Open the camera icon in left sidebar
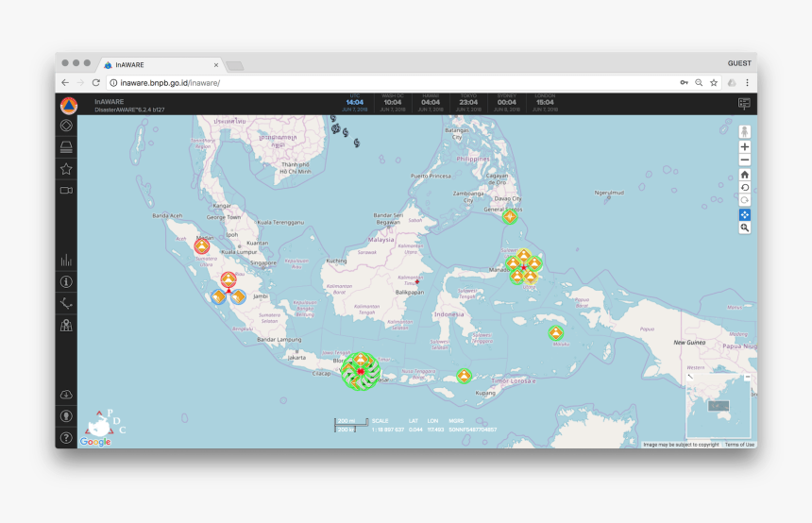The height and width of the screenshot is (523, 812). (x=66, y=190)
